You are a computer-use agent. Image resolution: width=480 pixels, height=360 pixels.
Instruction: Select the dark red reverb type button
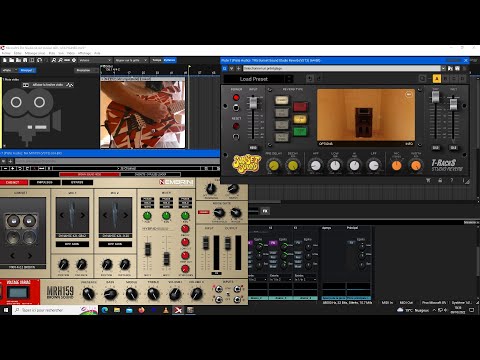300,106
